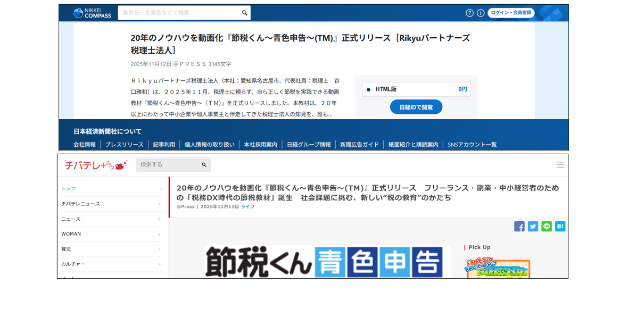Follow the ライフ category link

247,207
